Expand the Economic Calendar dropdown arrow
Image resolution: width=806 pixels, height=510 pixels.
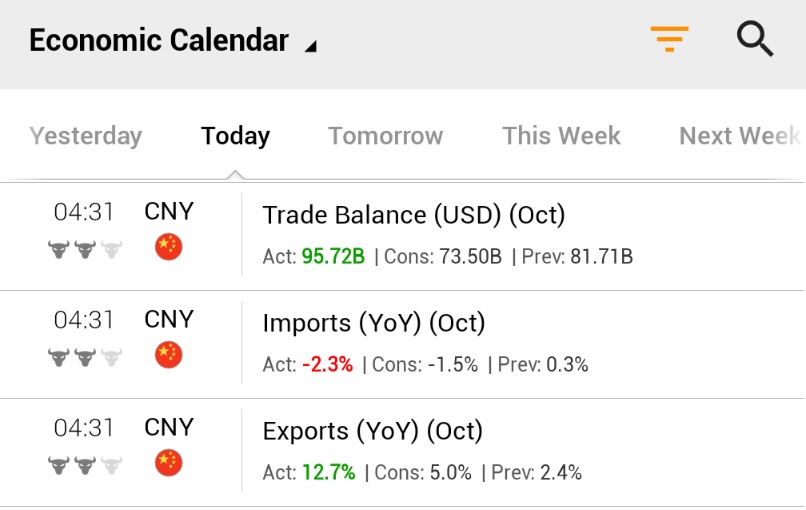tap(310, 47)
